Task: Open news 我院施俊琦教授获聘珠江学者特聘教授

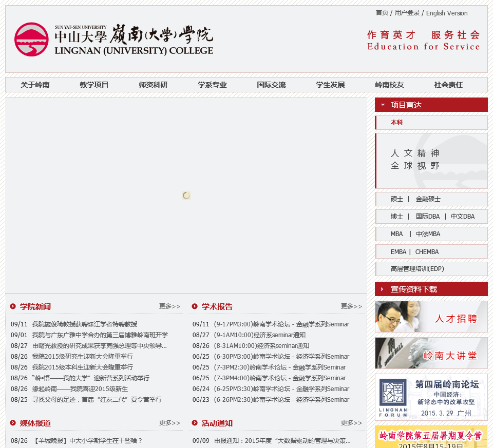Action: point(85,324)
